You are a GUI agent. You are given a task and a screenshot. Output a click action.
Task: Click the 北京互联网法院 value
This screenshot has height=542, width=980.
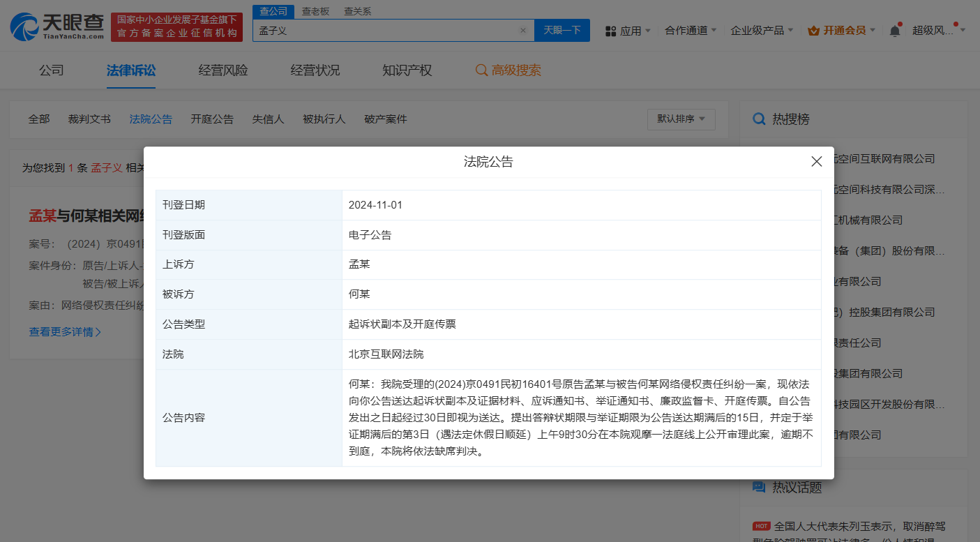(x=386, y=354)
